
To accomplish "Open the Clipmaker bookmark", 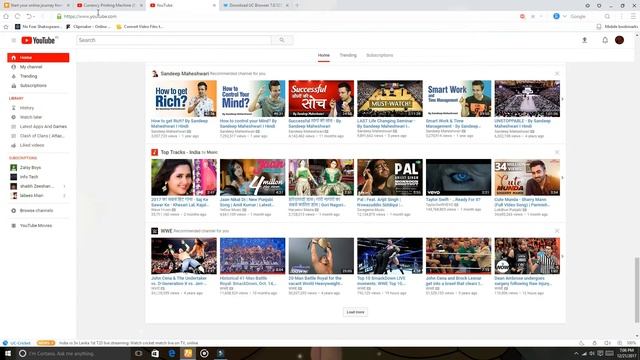I will pos(89,27).
